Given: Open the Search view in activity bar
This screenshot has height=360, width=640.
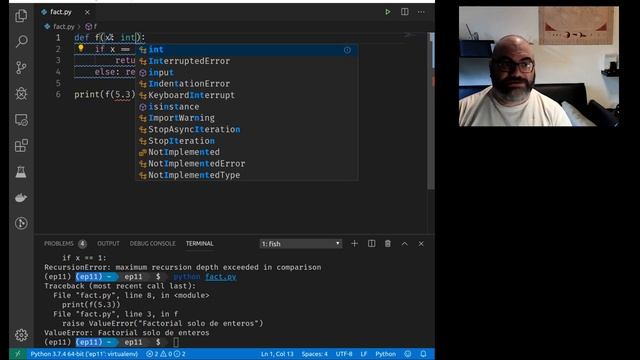Looking at the screenshot, I should (x=21, y=41).
